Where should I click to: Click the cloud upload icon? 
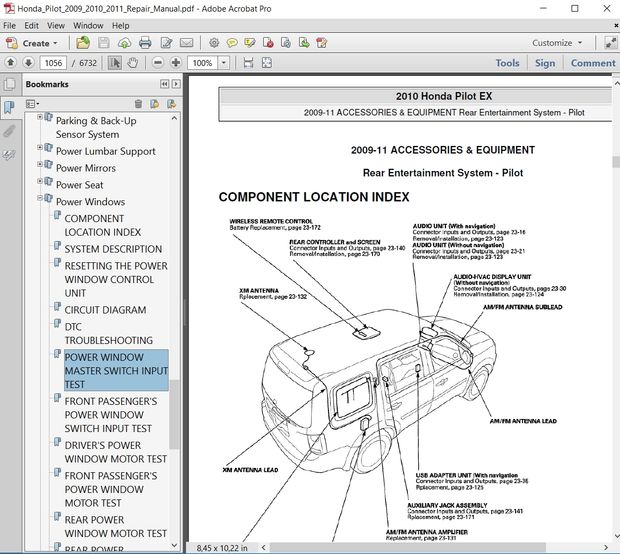[x=124, y=43]
